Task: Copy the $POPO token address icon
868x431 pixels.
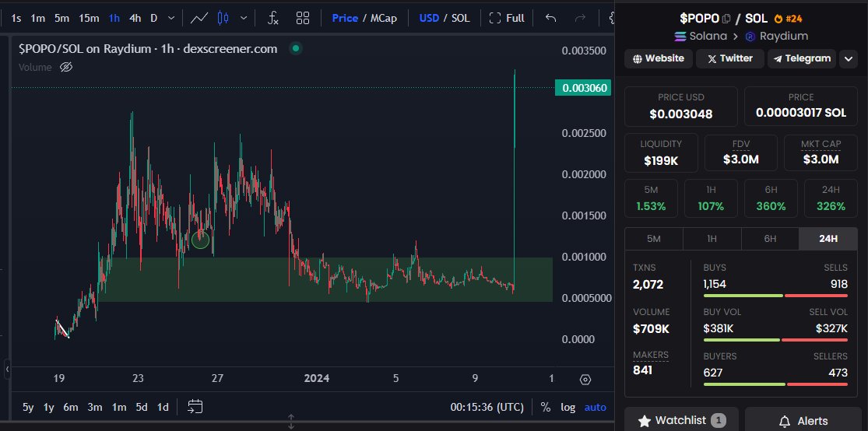Action: tap(726, 19)
